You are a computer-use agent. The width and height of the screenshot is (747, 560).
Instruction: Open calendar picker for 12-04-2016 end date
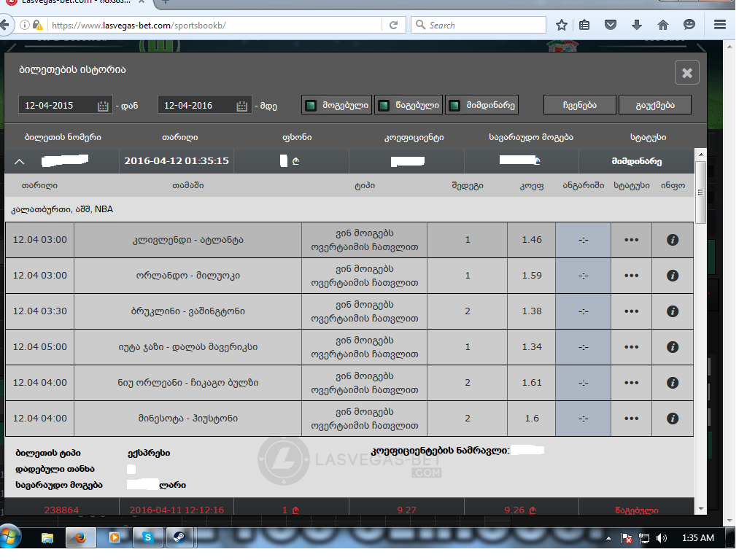pos(242,106)
